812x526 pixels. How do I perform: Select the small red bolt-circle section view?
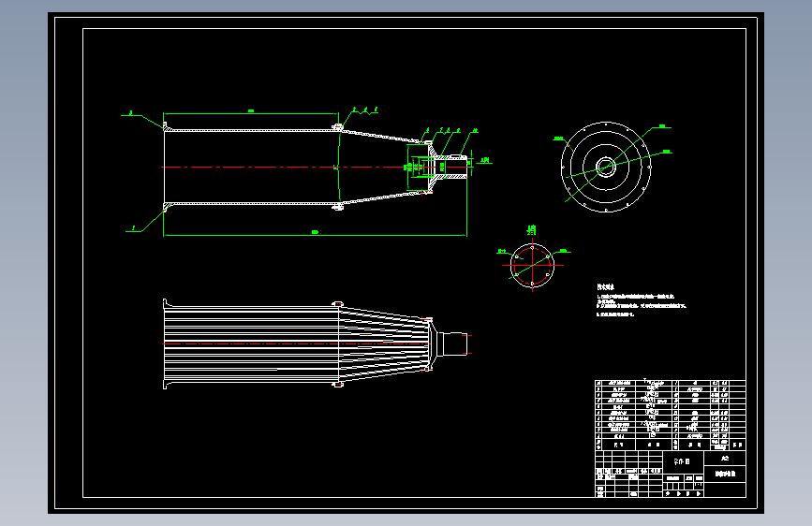[x=532, y=266]
